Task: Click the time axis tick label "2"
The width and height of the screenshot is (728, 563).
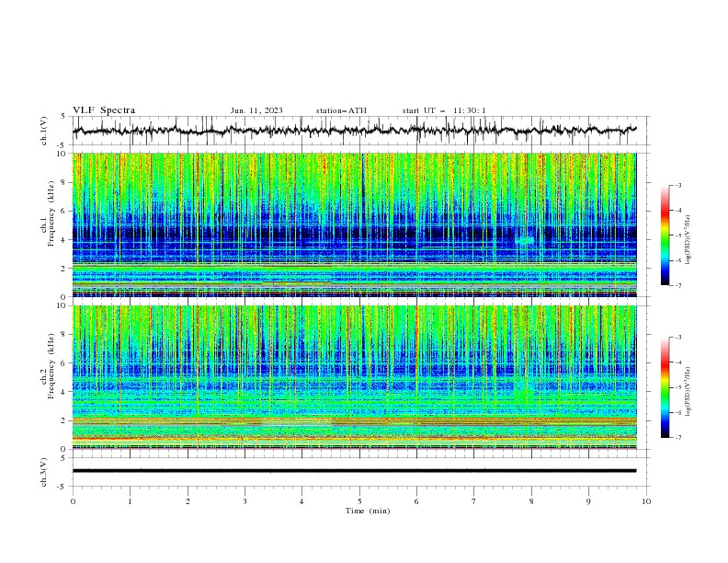Action: point(188,501)
